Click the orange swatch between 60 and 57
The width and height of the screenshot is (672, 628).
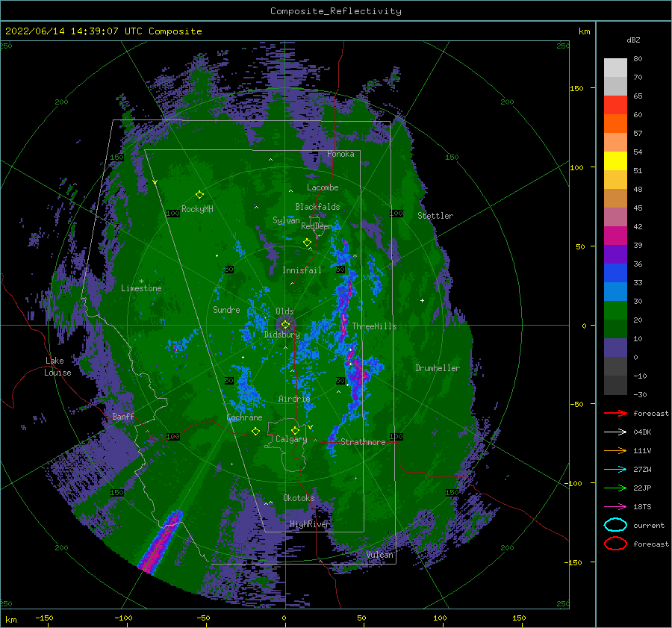615,123
